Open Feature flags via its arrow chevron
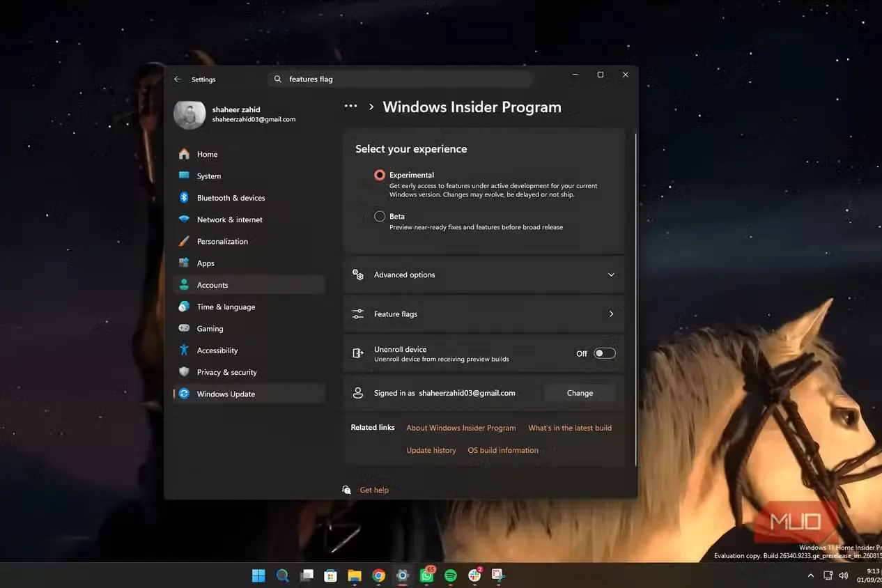 tap(611, 314)
